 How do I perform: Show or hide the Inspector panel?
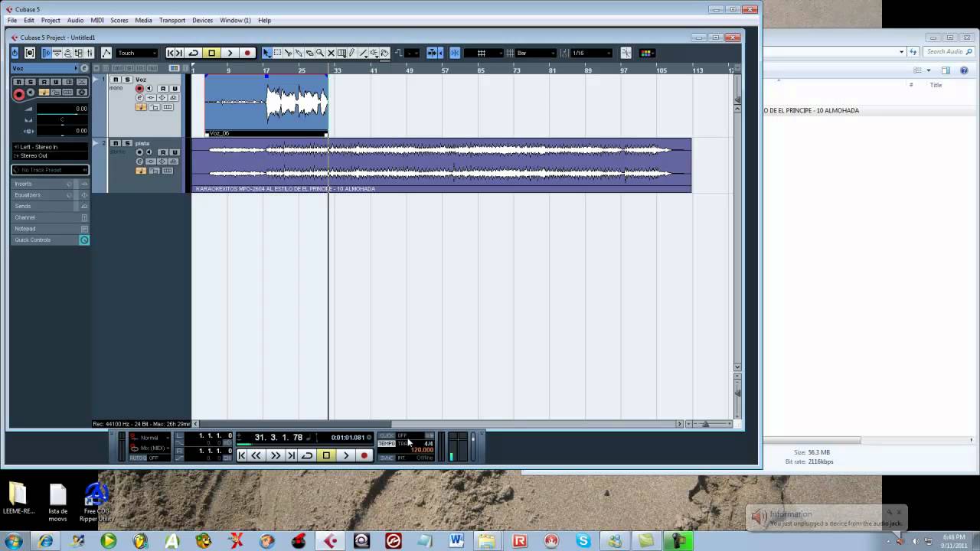click(x=46, y=53)
